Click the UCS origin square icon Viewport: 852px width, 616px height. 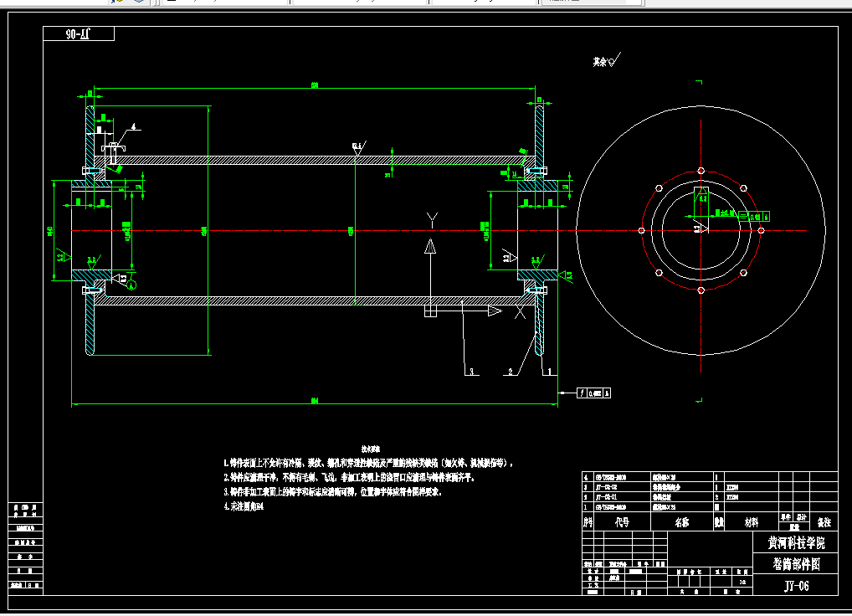(430, 311)
